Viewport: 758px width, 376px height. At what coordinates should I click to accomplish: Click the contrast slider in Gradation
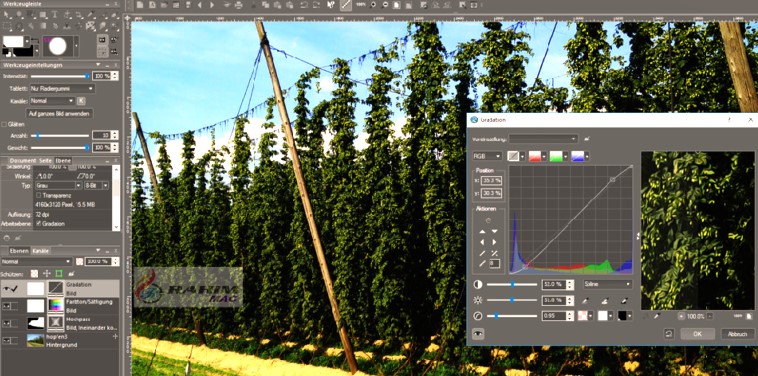click(x=512, y=284)
